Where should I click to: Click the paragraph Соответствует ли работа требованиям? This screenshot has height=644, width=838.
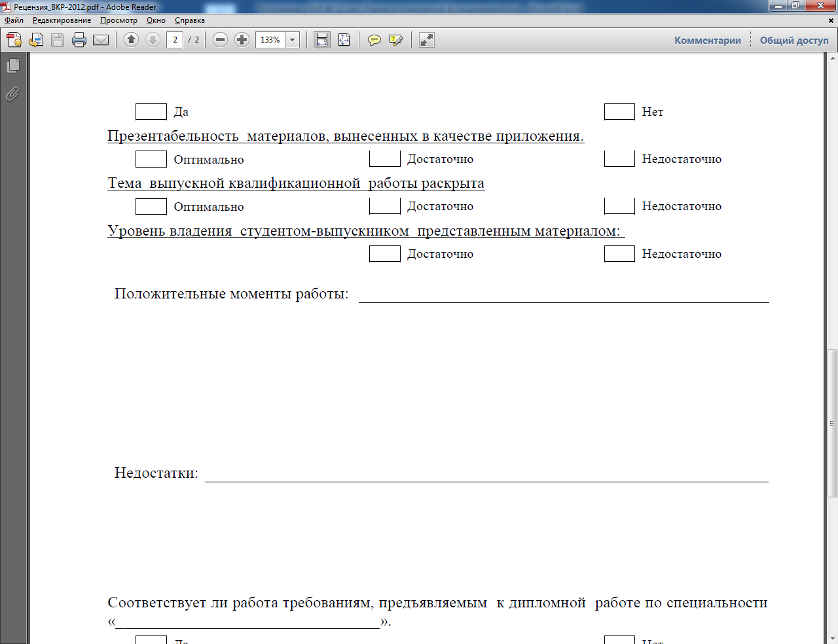pyautogui.click(x=437, y=611)
